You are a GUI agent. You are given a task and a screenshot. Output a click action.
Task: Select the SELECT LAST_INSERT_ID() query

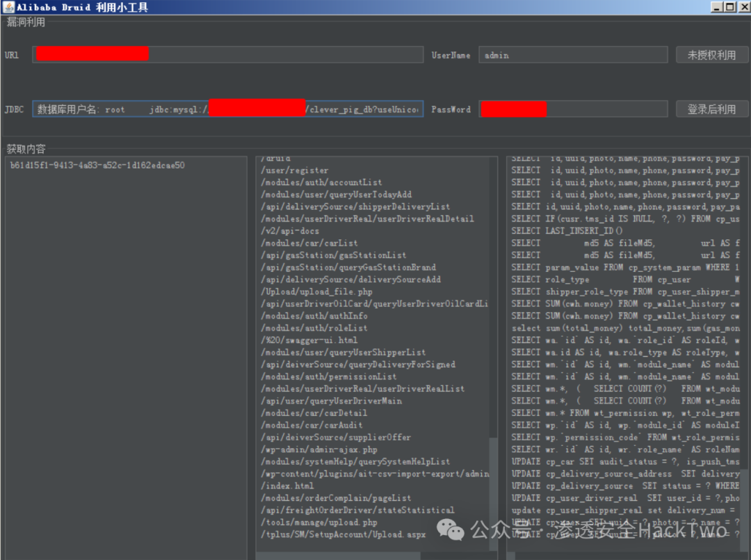(x=567, y=231)
